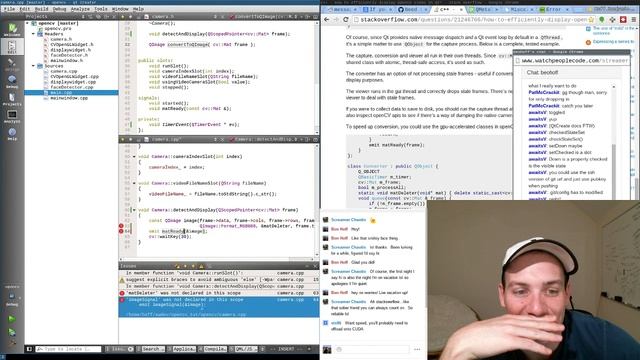
Task: Open the QML/JS Console pane
Action: pyautogui.click(x=243, y=349)
